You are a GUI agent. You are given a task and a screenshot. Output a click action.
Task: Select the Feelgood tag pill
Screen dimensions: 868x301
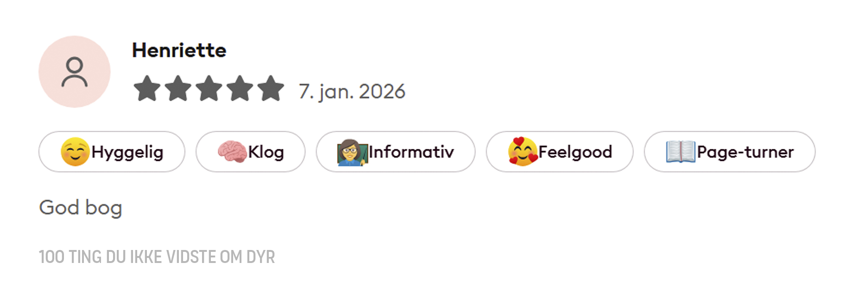tap(559, 152)
